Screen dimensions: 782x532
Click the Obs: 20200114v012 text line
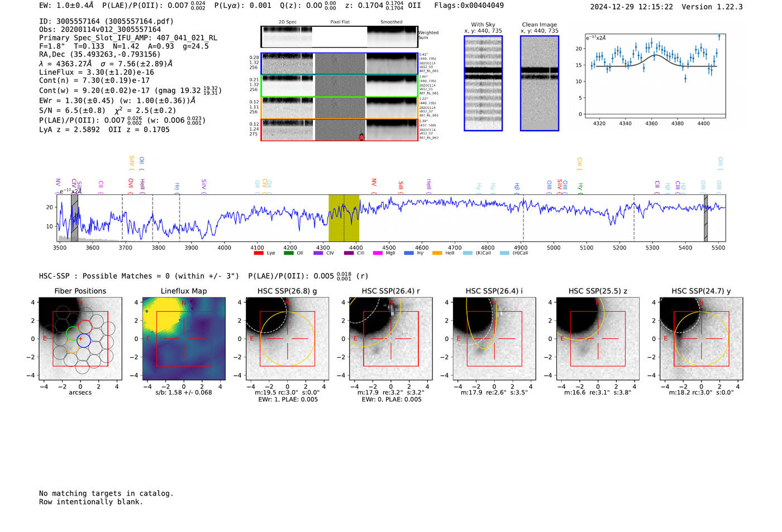(x=100, y=30)
